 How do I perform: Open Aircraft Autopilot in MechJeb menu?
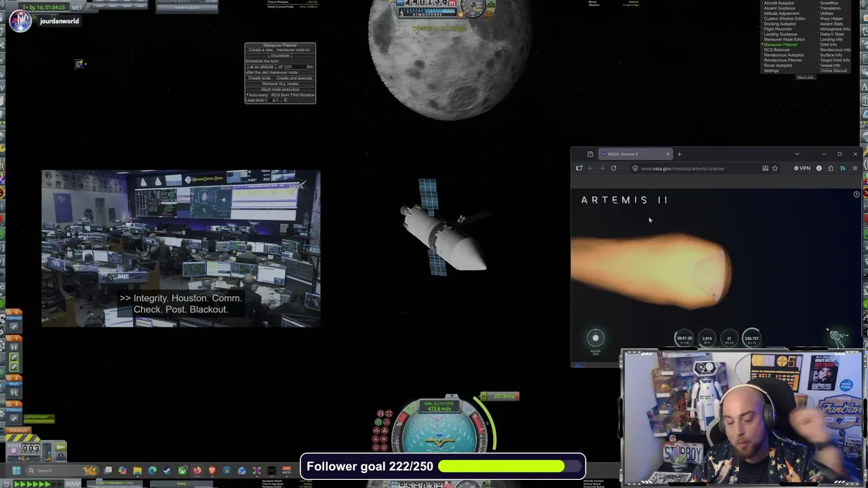pyautogui.click(x=778, y=3)
